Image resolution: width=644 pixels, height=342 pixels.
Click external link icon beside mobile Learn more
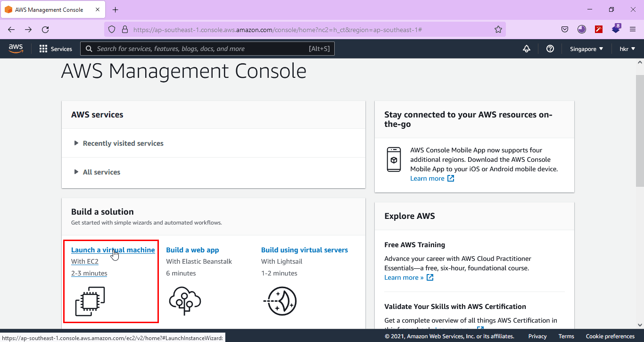pos(451,178)
